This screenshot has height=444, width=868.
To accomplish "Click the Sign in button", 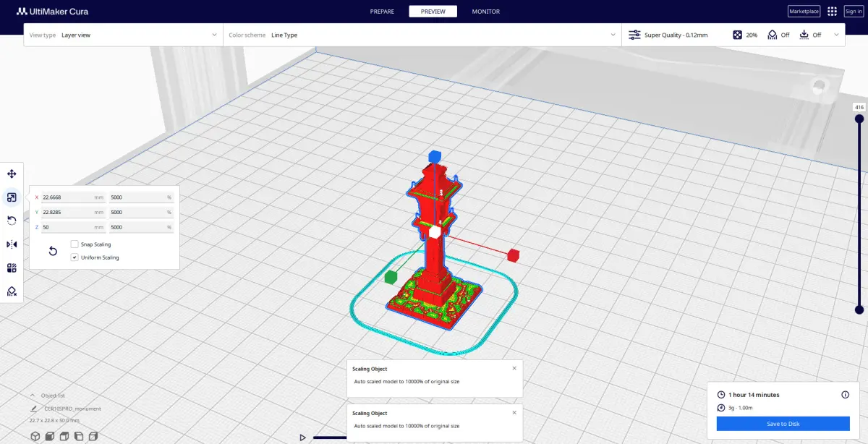I will pos(854,12).
